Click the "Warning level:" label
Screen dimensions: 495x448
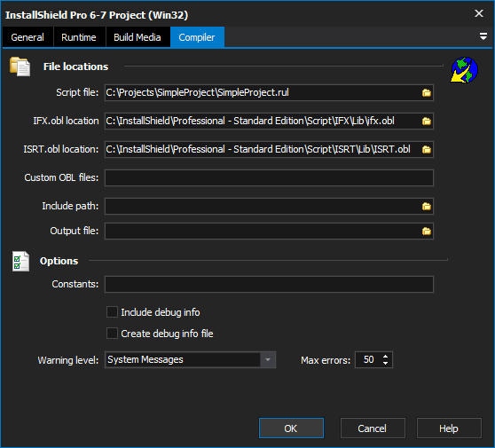point(68,360)
